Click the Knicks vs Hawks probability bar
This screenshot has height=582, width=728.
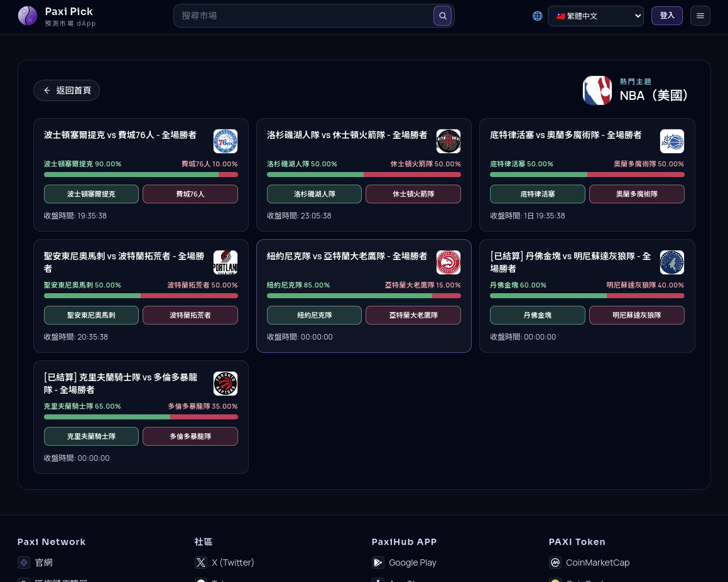click(364, 296)
